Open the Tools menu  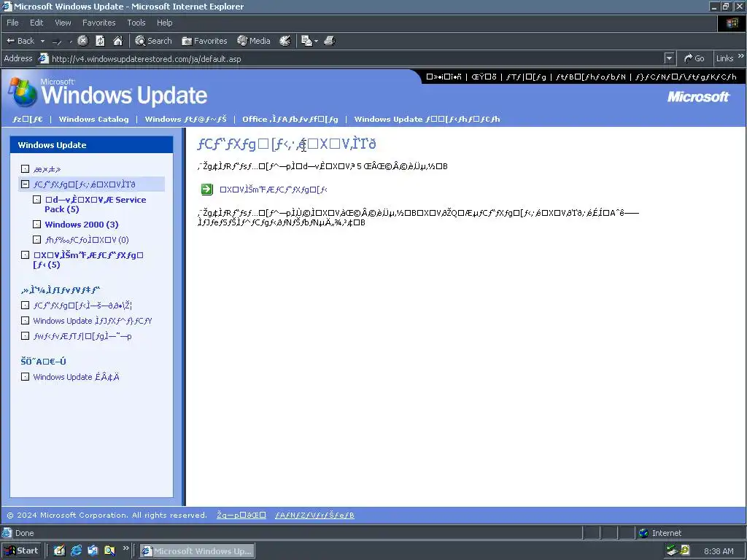click(x=136, y=23)
